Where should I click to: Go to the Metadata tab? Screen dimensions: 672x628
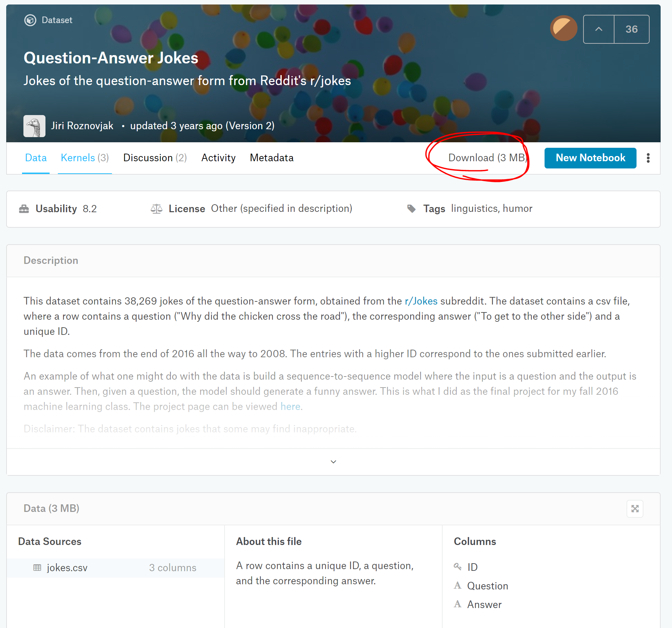click(271, 158)
